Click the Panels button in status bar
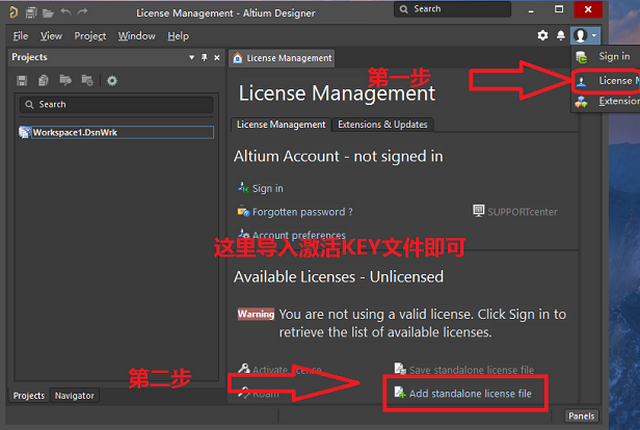 [581, 416]
